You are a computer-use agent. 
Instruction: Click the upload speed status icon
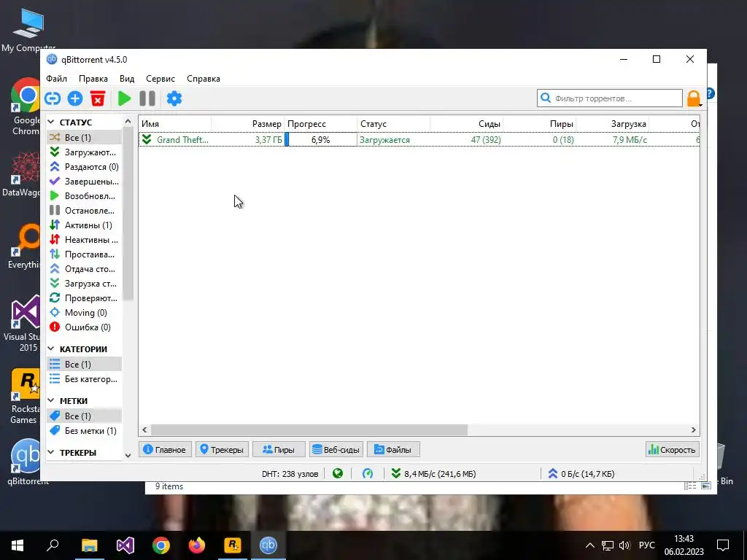553,473
